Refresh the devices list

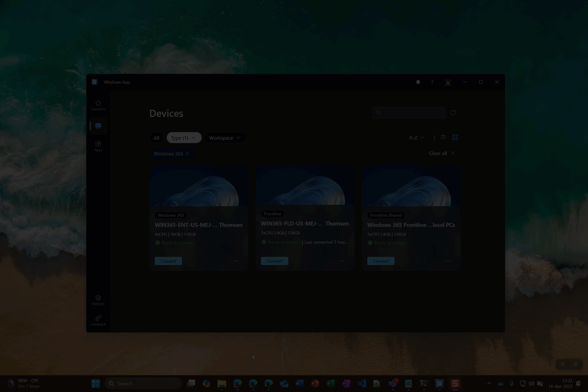click(453, 113)
